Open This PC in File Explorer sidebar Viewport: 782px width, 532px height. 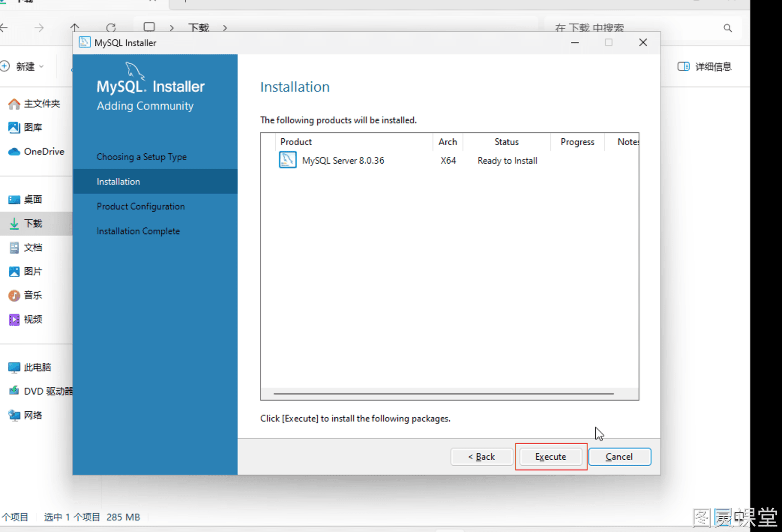point(38,367)
